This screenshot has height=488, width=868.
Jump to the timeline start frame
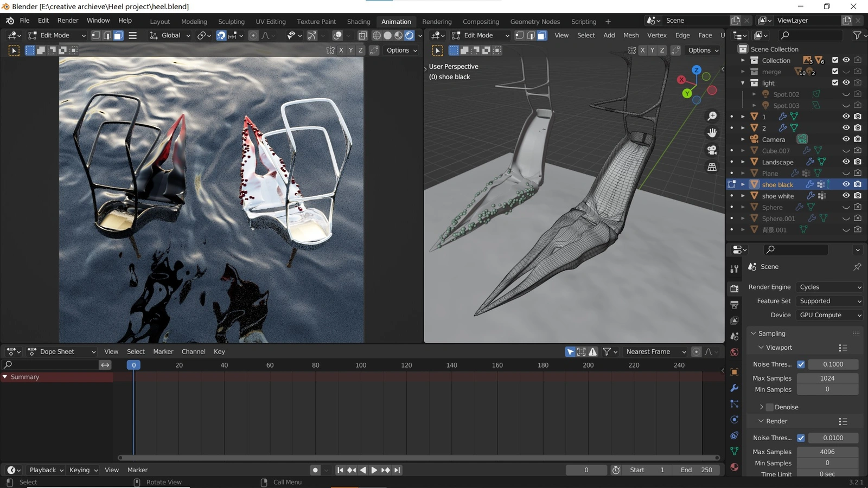coord(340,470)
